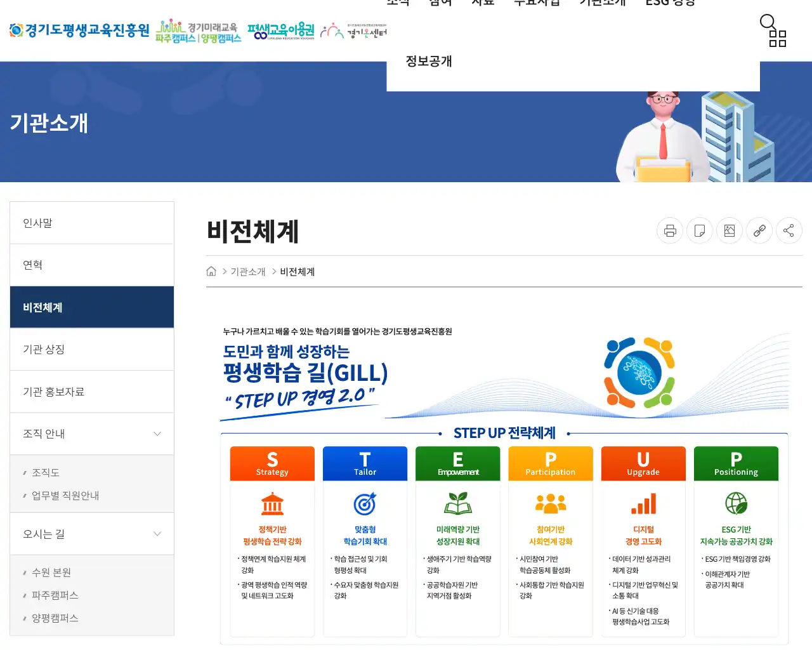Open the 경기온센터 logo link
Image resolution: width=812 pixels, height=650 pixels.
353,30
